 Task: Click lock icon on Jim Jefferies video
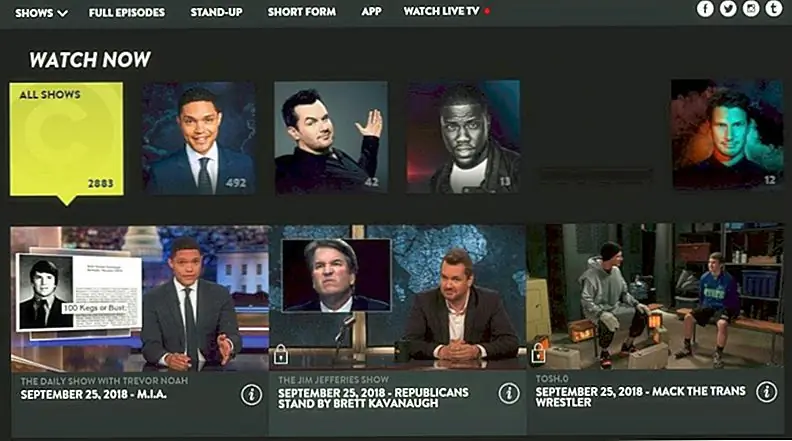[281, 354]
